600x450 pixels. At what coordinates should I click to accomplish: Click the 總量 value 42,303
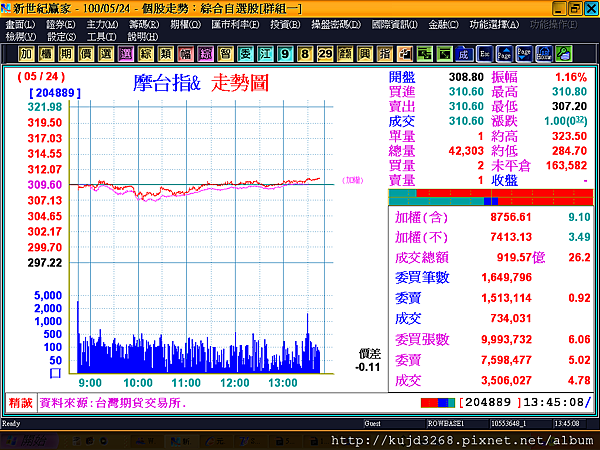[x=466, y=151]
